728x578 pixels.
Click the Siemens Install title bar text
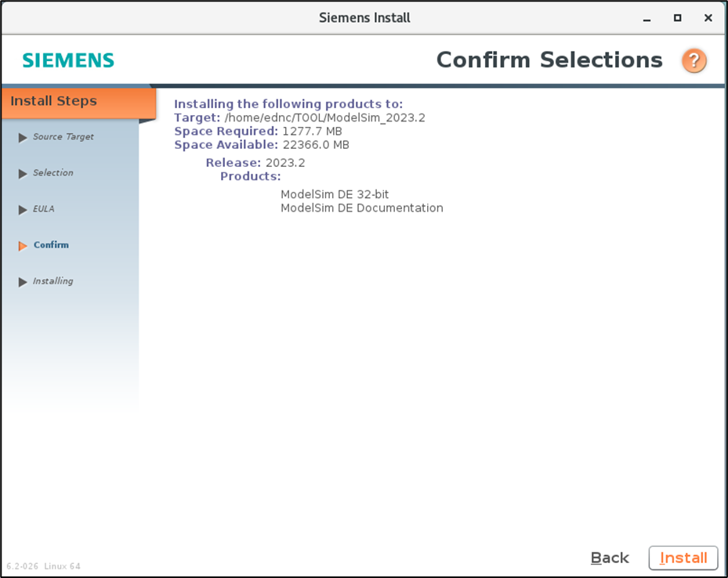coord(364,18)
